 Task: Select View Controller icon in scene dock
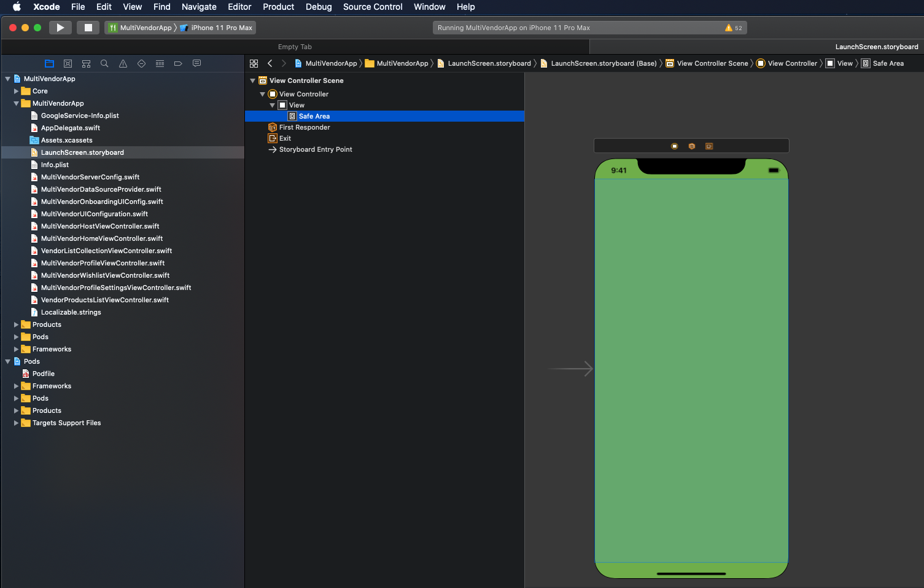(x=674, y=146)
